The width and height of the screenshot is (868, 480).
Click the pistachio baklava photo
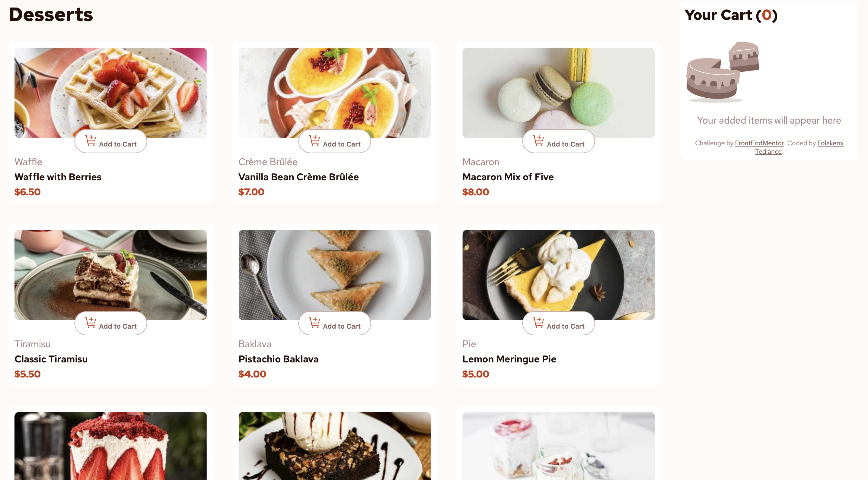[x=335, y=275]
